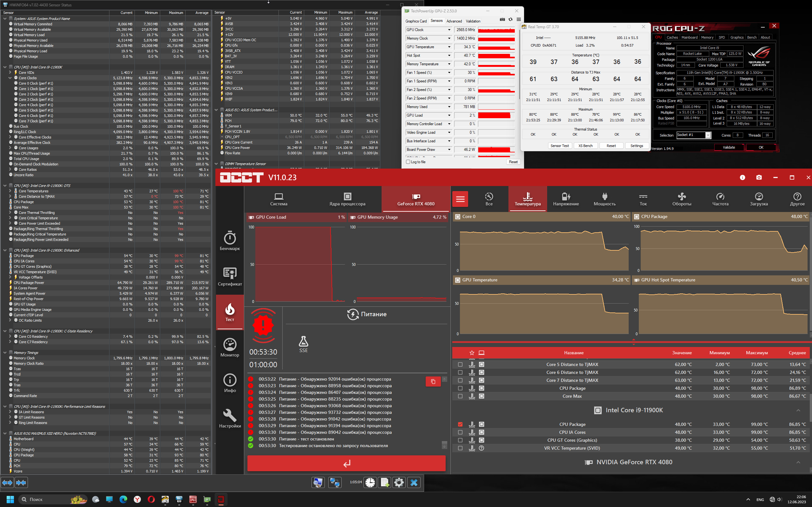Open the Mainboard tab in CPU-Z
Image resolution: width=812 pixels, height=507 pixels.
[x=689, y=38]
